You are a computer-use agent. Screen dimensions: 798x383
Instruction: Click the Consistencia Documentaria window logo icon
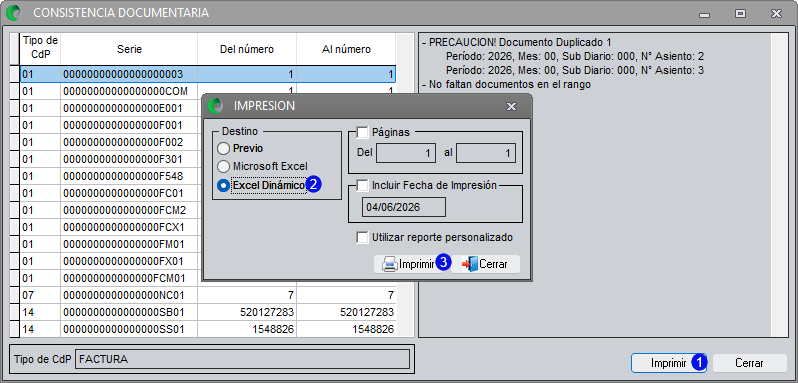pos(14,13)
